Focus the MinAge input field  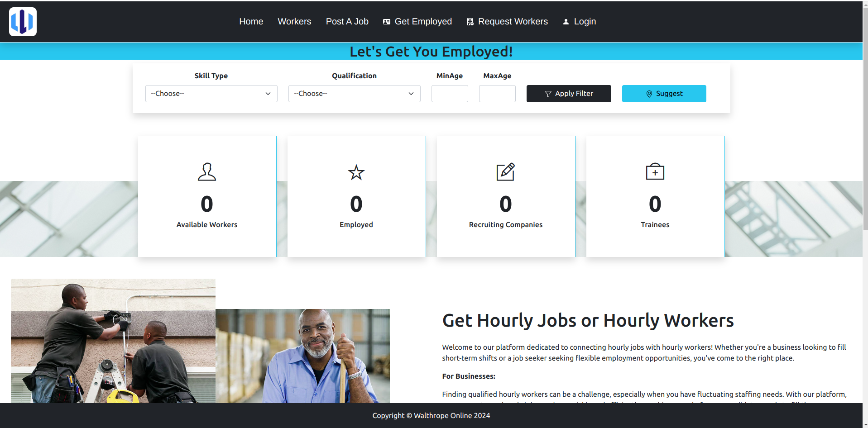tap(450, 94)
